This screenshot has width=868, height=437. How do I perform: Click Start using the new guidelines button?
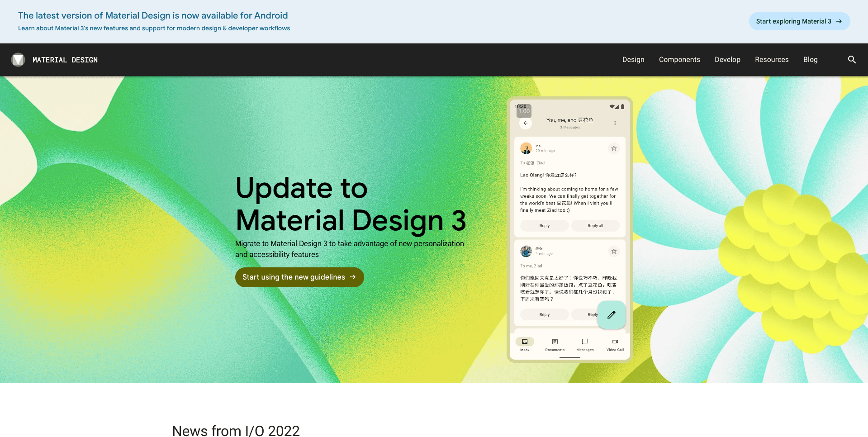[x=299, y=277]
